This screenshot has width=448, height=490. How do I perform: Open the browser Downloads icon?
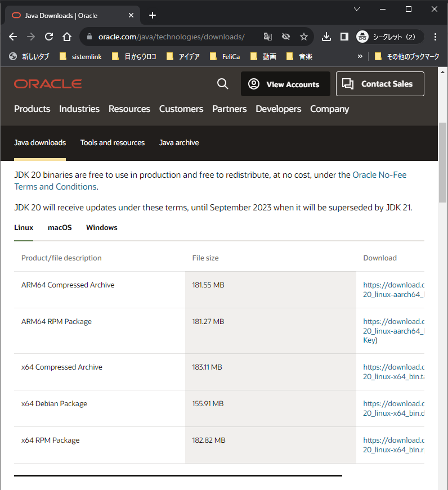pos(326,36)
